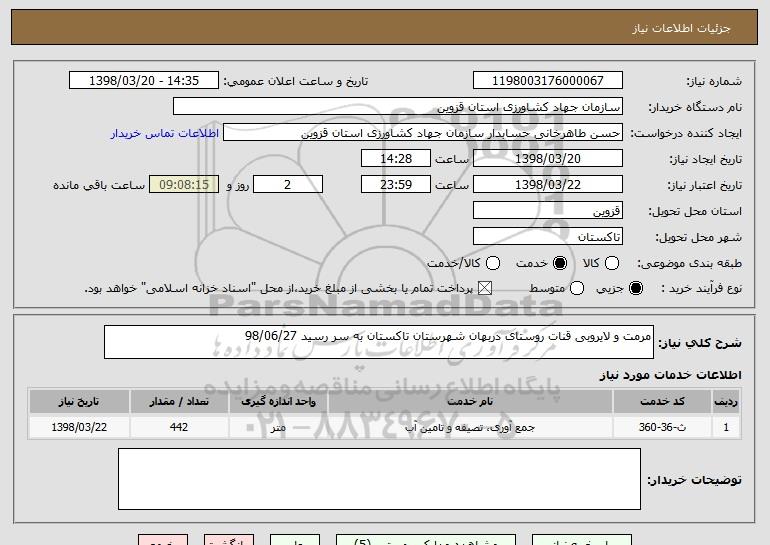Click the table need-date cell 1398/03/22
The height and width of the screenshot is (545, 770).
click(79, 427)
